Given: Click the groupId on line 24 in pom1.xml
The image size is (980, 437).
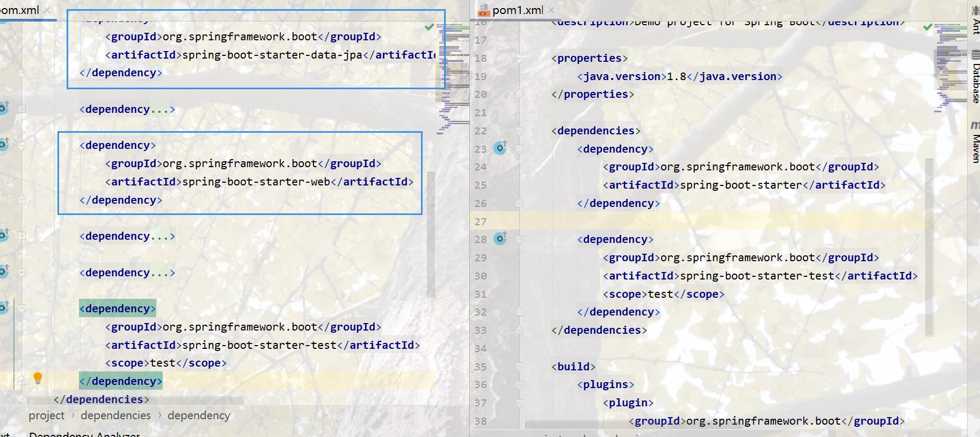Looking at the screenshot, I should click(741, 167).
